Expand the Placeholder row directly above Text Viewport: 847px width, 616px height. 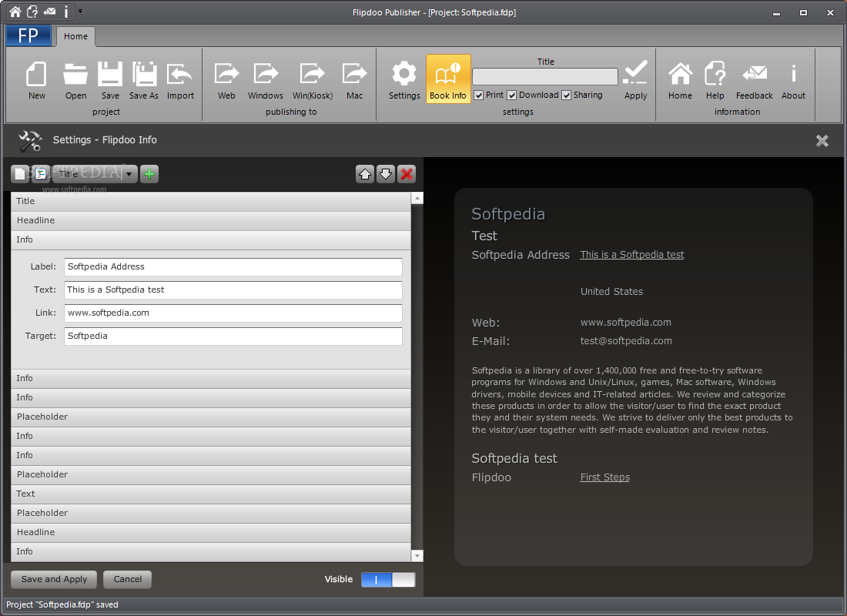point(211,474)
